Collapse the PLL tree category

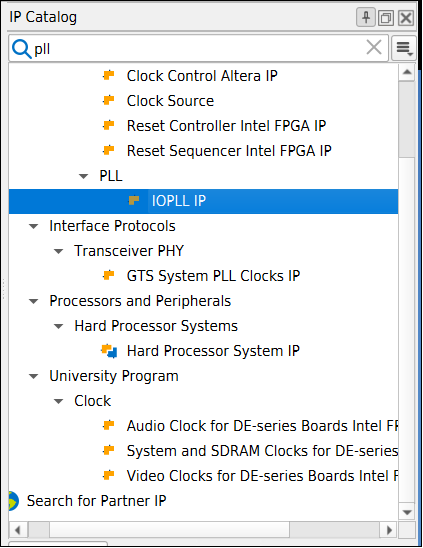click(x=84, y=176)
